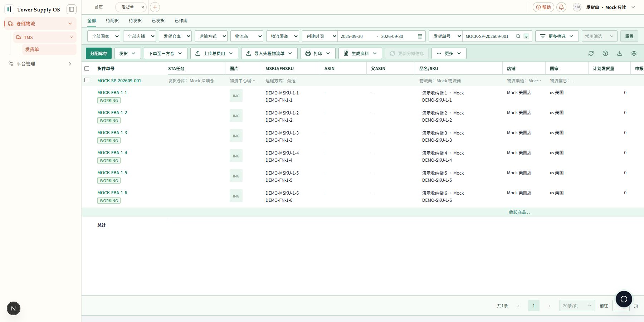Toggle the sidebar collapse icon
The width and height of the screenshot is (644, 322).
click(72, 9)
